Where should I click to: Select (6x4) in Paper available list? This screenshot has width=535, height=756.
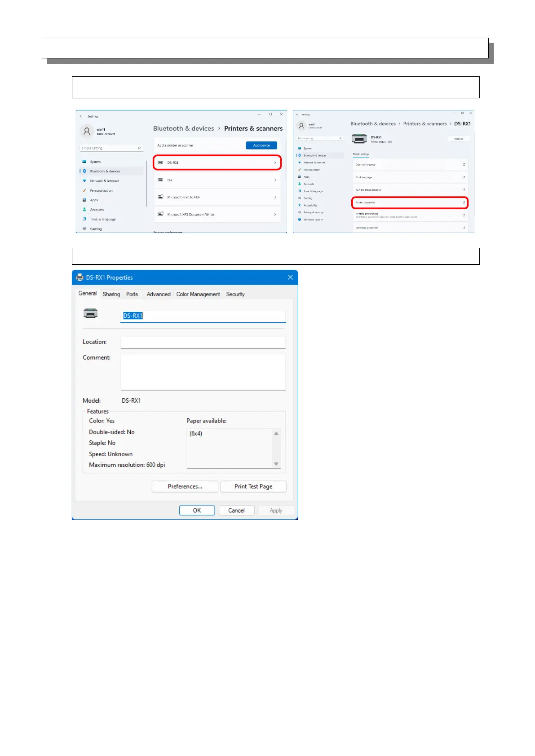[196, 434]
